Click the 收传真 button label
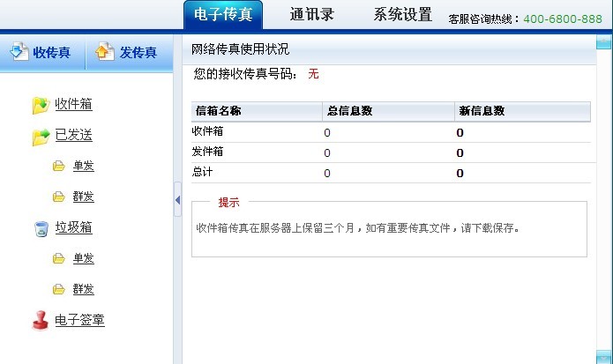Image resolution: width=613 pixels, height=364 pixels. (52, 52)
